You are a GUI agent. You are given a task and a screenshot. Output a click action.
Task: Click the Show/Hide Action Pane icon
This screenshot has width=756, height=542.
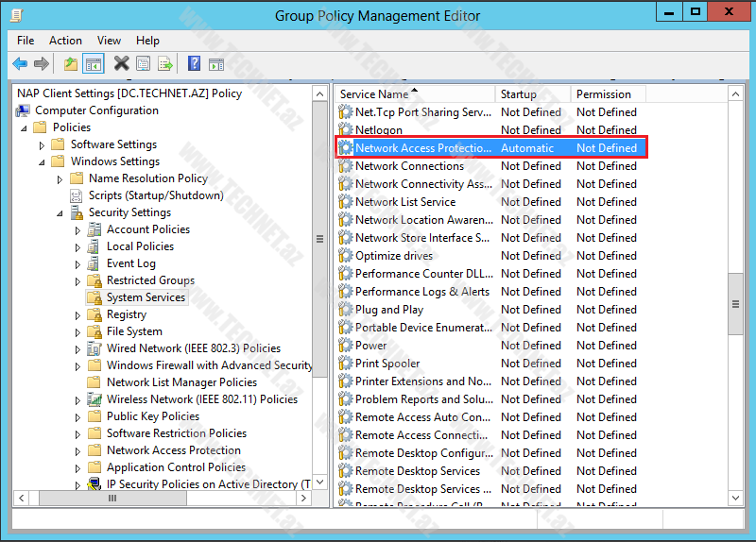(x=216, y=64)
